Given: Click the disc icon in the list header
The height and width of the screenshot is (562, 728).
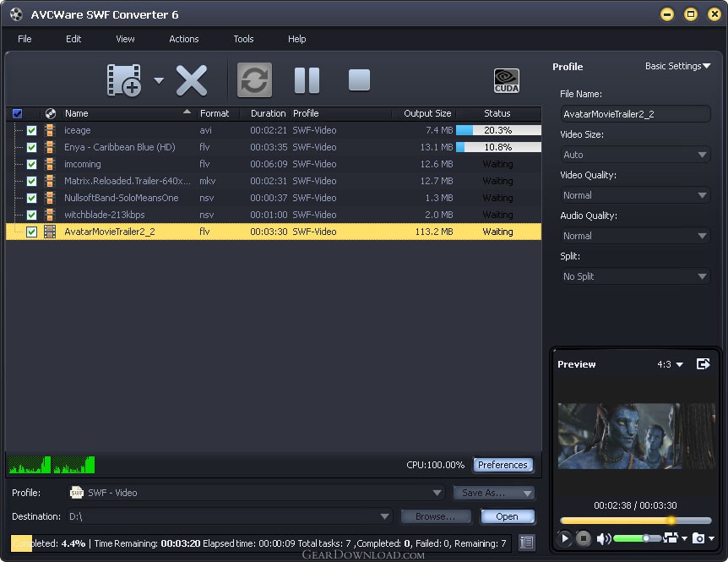Looking at the screenshot, I should 50,113.
